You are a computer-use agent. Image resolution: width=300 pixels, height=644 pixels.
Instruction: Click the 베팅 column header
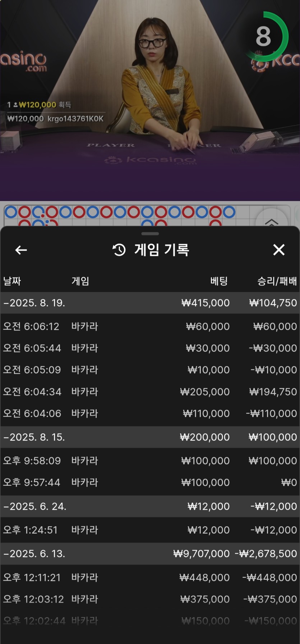(x=219, y=281)
